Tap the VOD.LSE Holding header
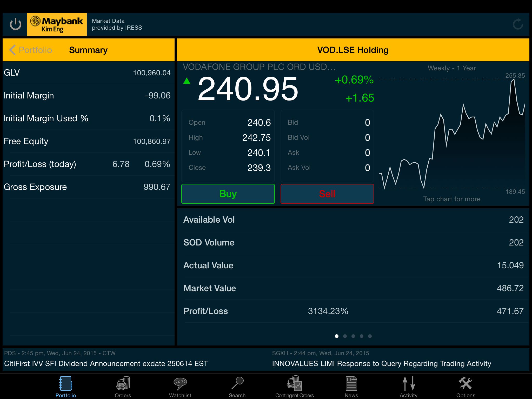This screenshot has width=532, height=399. 353,50
